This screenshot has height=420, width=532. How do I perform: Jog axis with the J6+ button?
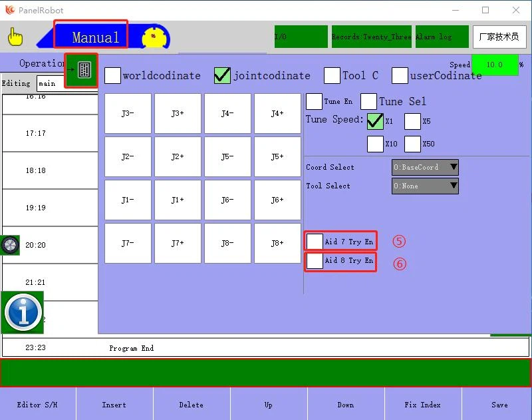click(277, 200)
